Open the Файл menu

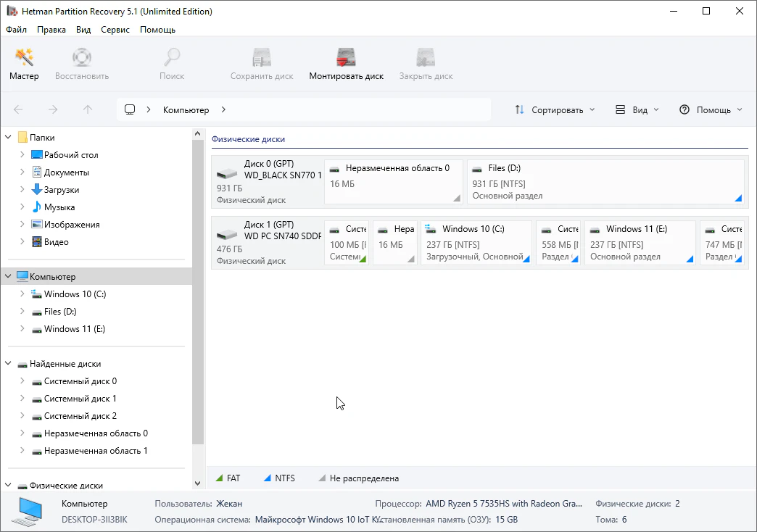click(x=16, y=30)
